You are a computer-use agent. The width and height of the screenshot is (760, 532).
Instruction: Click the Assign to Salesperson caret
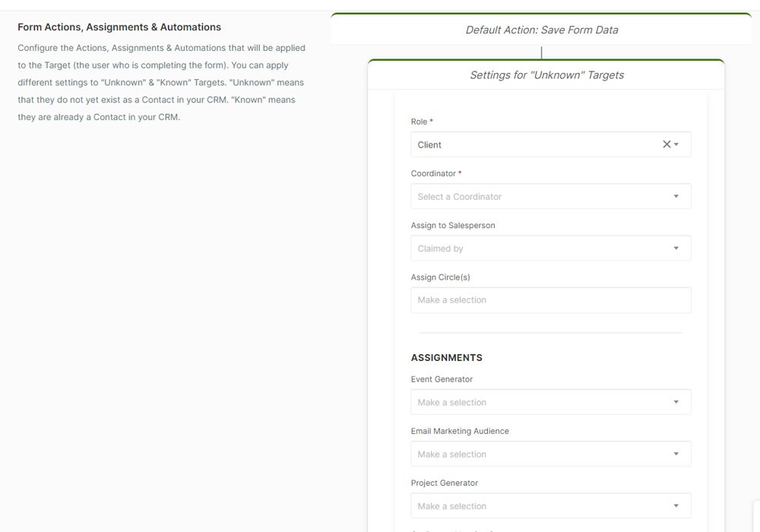676,249
